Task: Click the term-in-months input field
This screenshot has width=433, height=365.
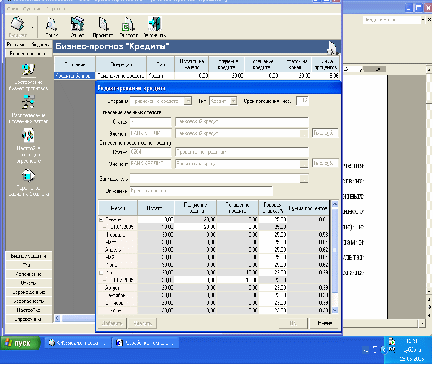Action: tap(302, 101)
